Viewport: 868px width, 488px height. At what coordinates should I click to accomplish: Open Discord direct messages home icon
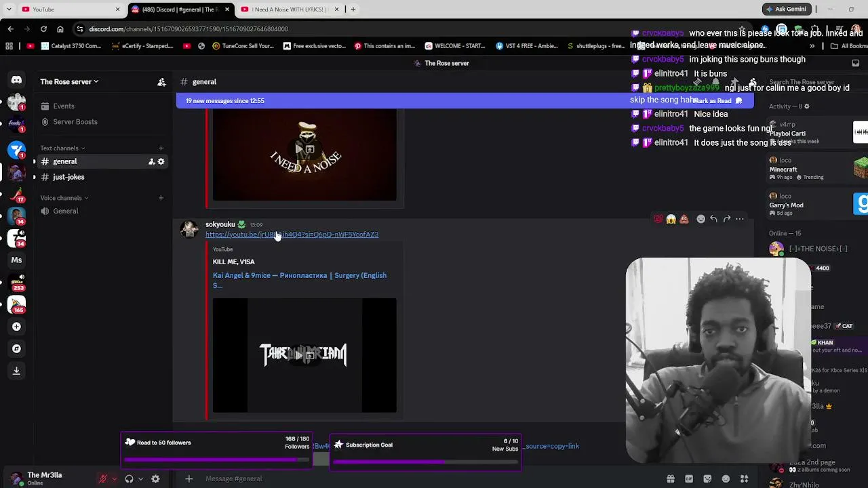pos(16,80)
